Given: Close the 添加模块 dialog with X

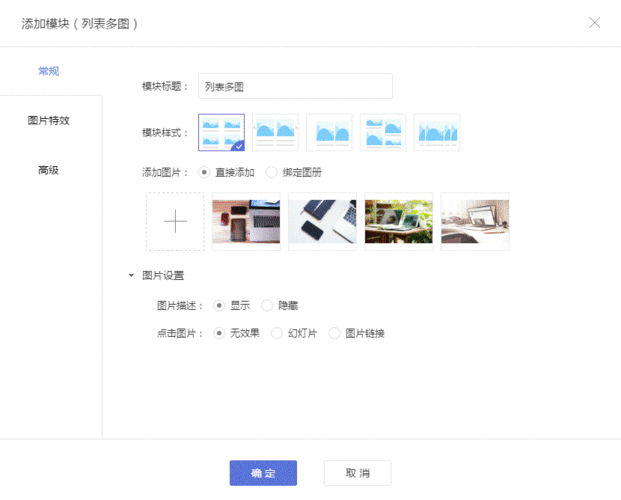Looking at the screenshot, I should (x=595, y=22).
